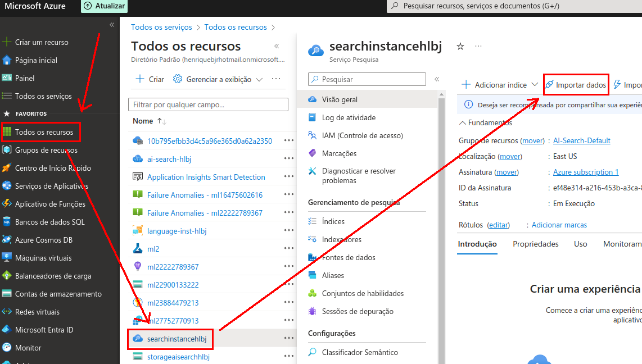This screenshot has height=364, width=642.
Task: Open Adicionar índice dropdown arrow
Action: pyautogui.click(x=534, y=84)
